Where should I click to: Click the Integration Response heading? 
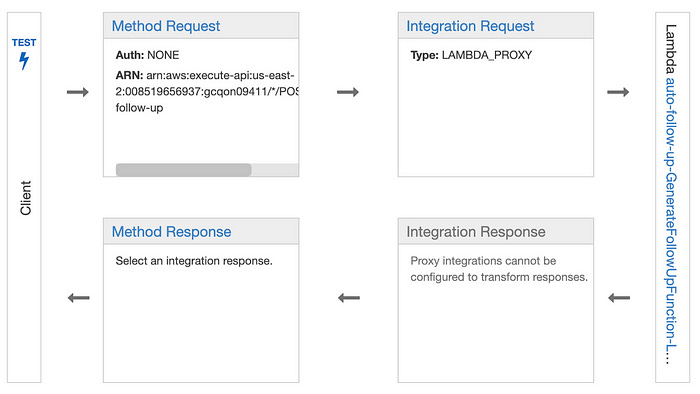[476, 232]
